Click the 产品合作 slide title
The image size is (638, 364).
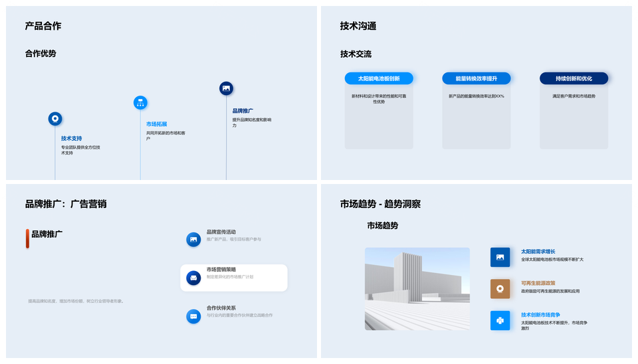point(43,26)
